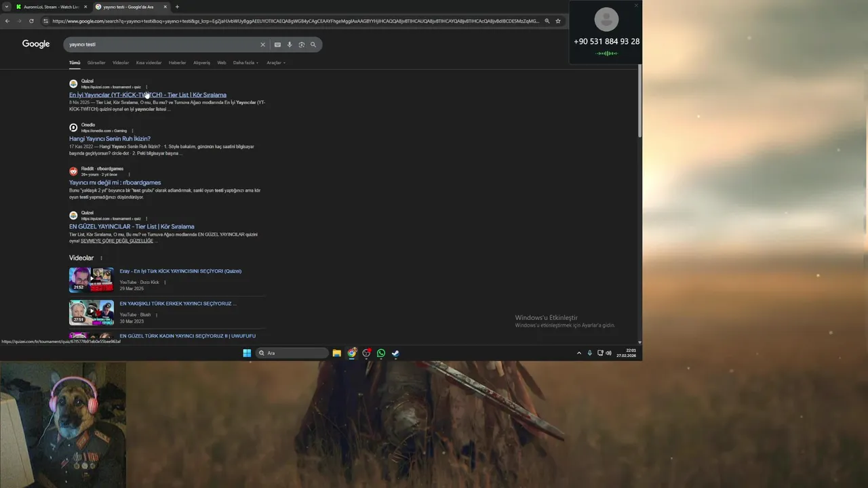
Task: Expand the Araçlar tools dropdown
Action: pyautogui.click(x=276, y=62)
